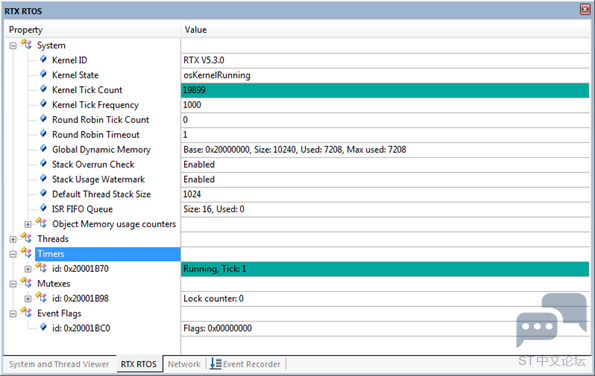
Task: Select the Kernel Tick Count label
Action: coord(87,90)
